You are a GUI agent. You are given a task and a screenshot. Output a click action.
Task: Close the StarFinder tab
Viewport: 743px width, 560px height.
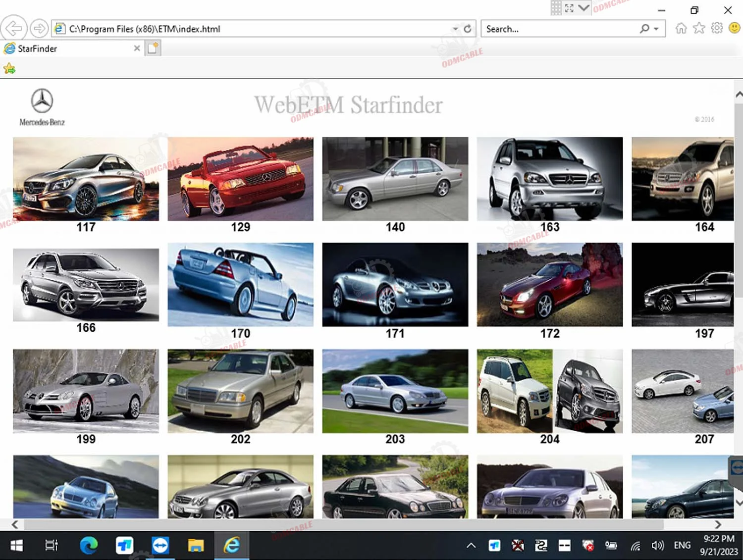[x=137, y=48]
